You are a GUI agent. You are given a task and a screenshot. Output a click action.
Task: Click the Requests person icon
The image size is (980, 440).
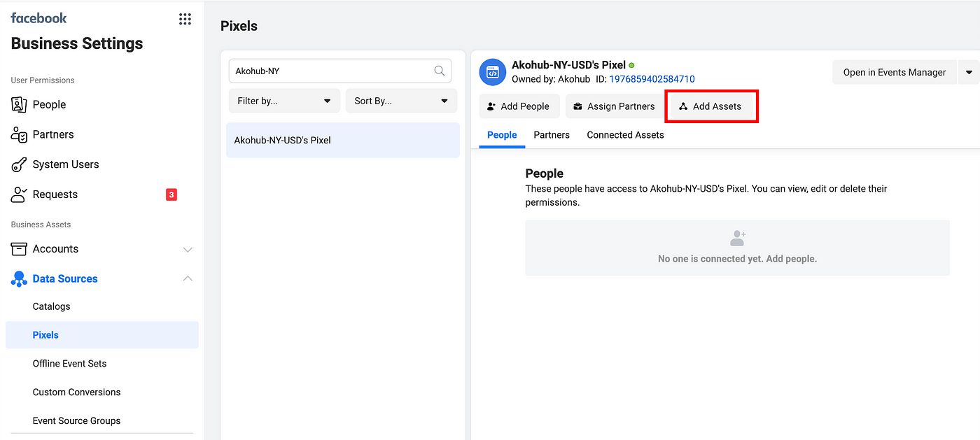coord(19,194)
